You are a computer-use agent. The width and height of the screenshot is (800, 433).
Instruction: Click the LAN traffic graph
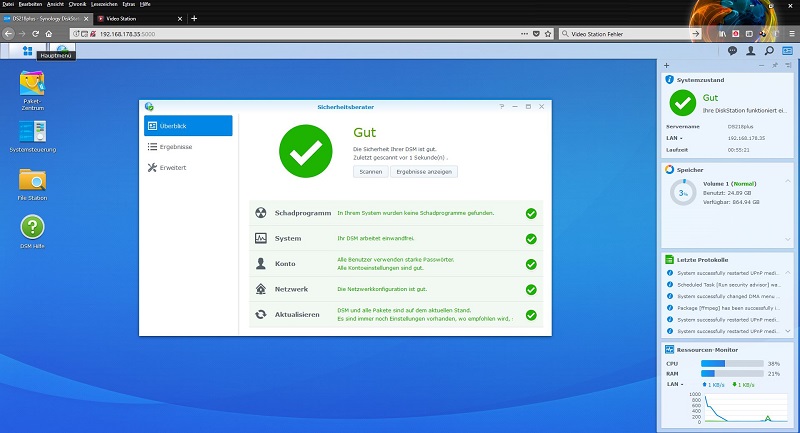coord(745,407)
